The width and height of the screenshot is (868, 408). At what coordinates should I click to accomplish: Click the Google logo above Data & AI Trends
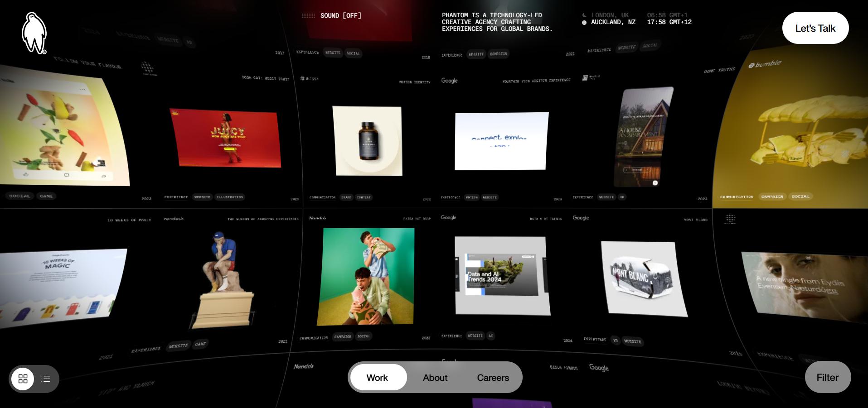coord(448,218)
